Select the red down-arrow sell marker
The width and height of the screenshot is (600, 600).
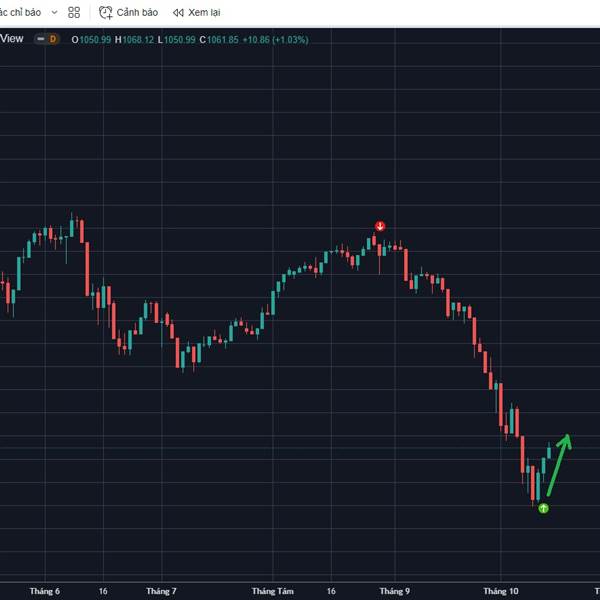point(380,226)
